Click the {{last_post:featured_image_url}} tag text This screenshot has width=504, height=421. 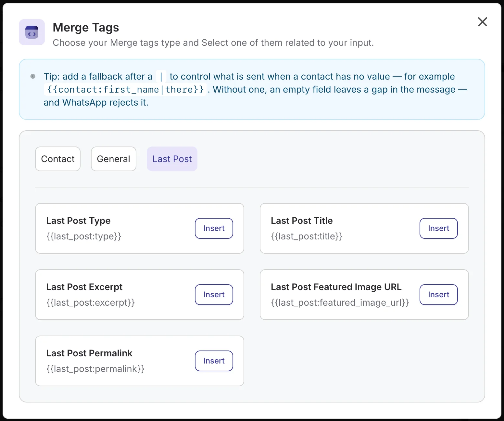pos(340,302)
